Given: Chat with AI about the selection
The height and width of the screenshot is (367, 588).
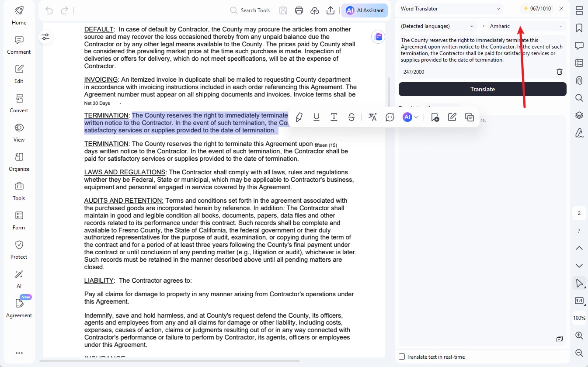Looking at the screenshot, I should (x=390, y=117).
